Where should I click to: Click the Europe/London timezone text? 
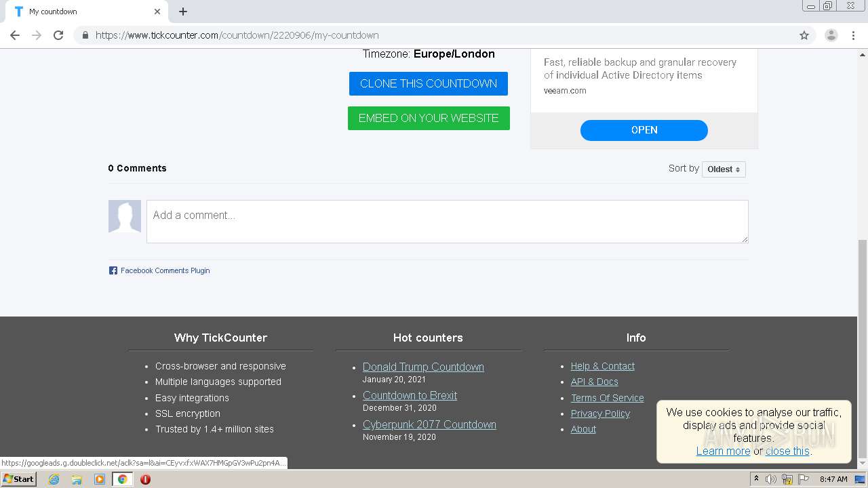(x=454, y=54)
